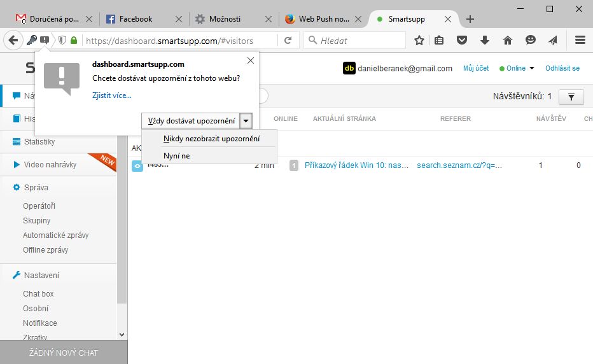Click Vždy dostávat upozornění button
Screen dimensions: 593x364
pyautogui.click(x=191, y=121)
